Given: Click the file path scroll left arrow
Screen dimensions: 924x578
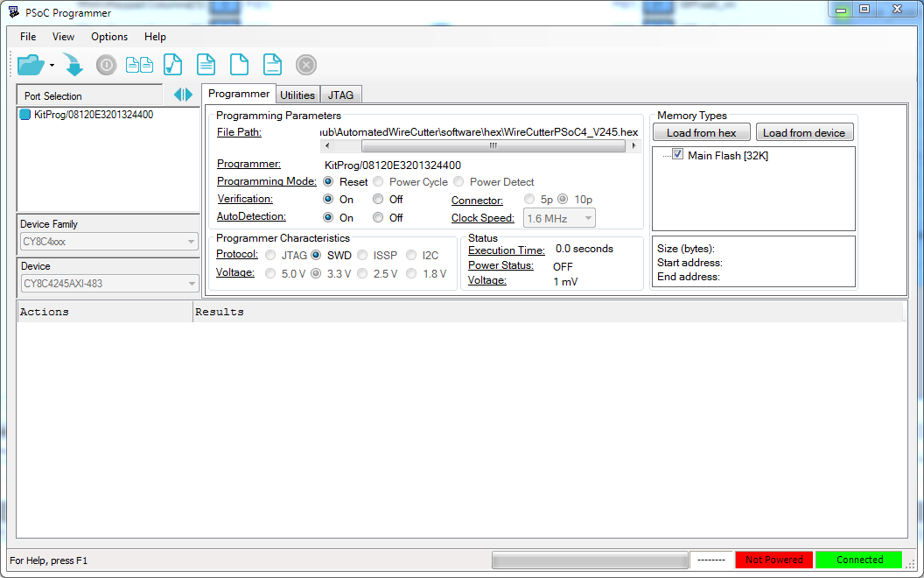Looking at the screenshot, I should click(327, 145).
